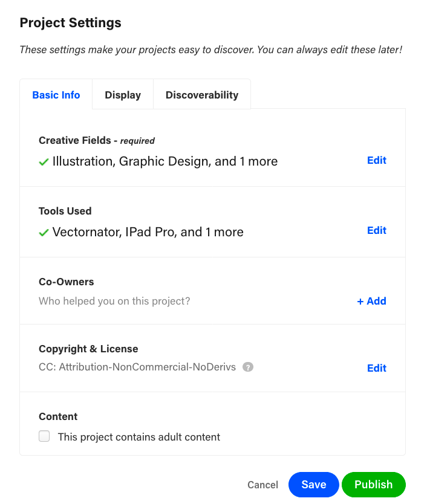Click the green checkmark beside Tools Used
Viewport: 427px width, 504px height.
pyautogui.click(x=44, y=233)
